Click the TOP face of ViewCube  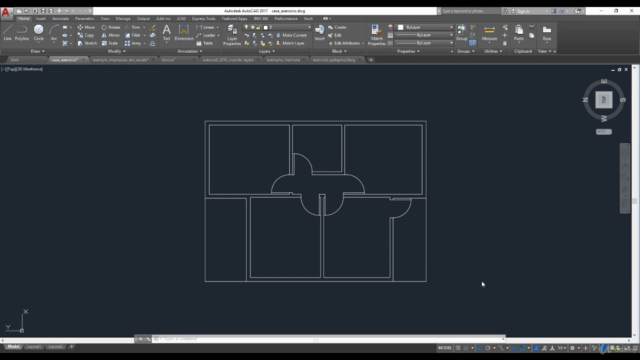pyautogui.click(x=604, y=100)
